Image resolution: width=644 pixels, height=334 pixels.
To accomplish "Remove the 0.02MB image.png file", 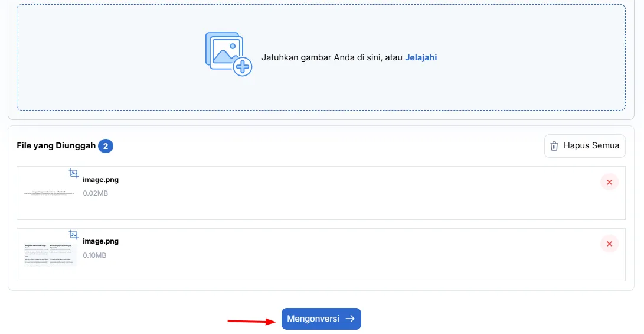I will [x=610, y=182].
